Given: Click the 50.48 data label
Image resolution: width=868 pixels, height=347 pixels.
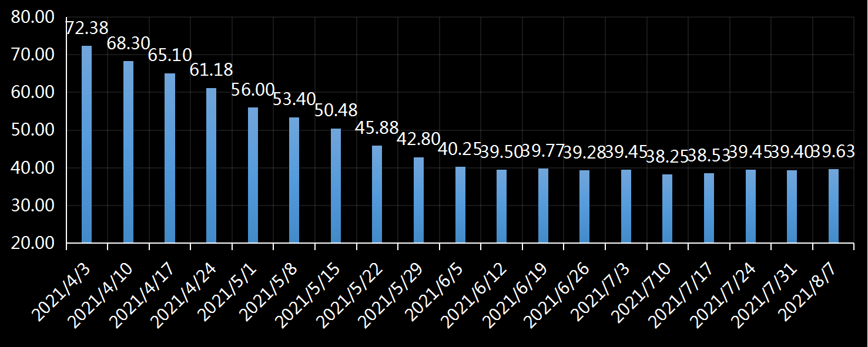Looking at the screenshot, I should coord(336,110).
